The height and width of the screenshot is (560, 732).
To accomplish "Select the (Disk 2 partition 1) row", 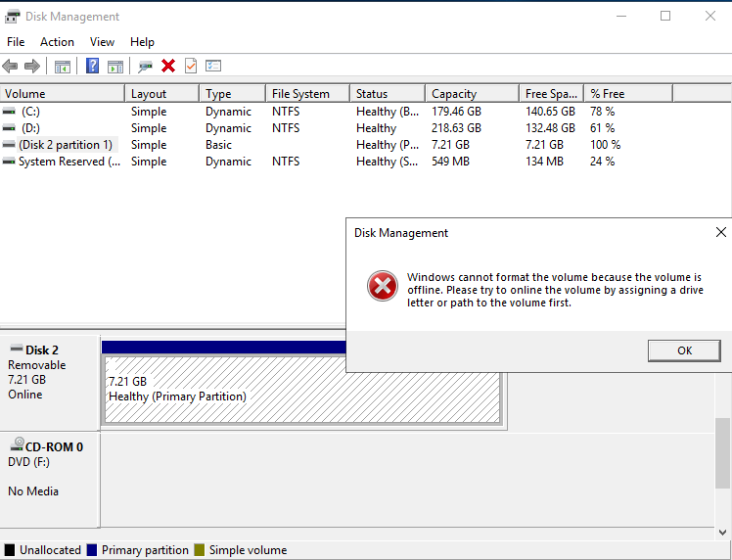I will [x=336, y=145].
